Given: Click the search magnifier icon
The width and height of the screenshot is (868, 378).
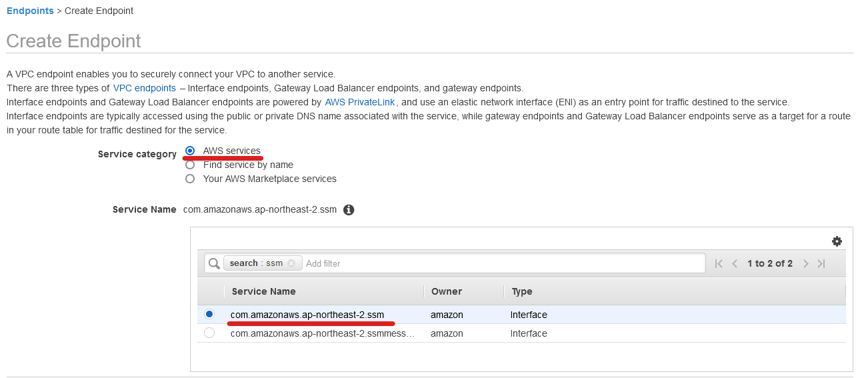Looking at the screenshot, I should [x=214, y=263].
